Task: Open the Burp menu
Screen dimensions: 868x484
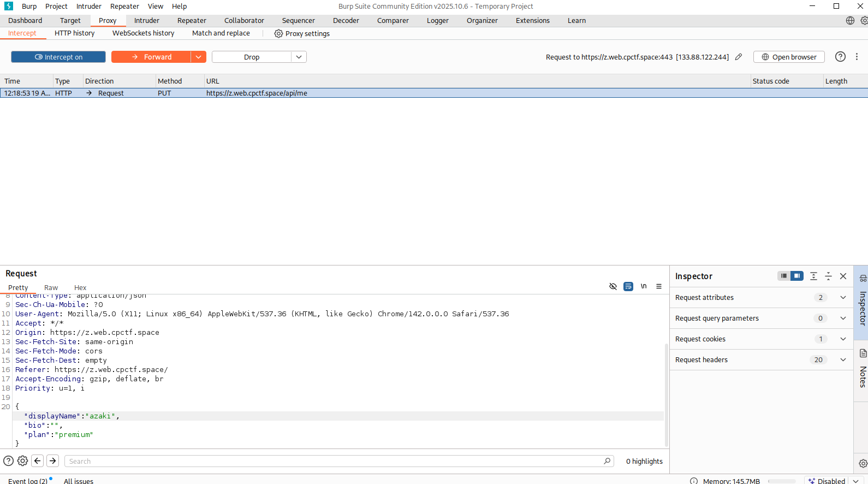Action: tap(29, 6)
